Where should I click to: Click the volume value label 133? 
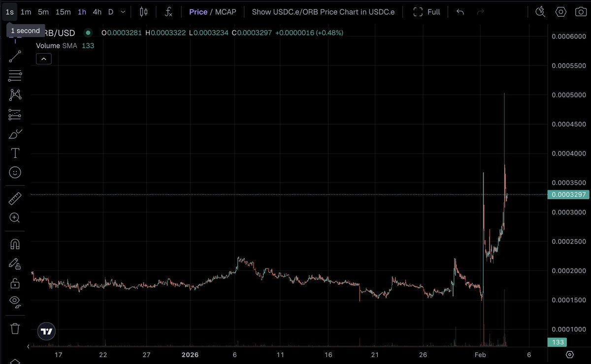pyautogui.click(x=557, y=342)
